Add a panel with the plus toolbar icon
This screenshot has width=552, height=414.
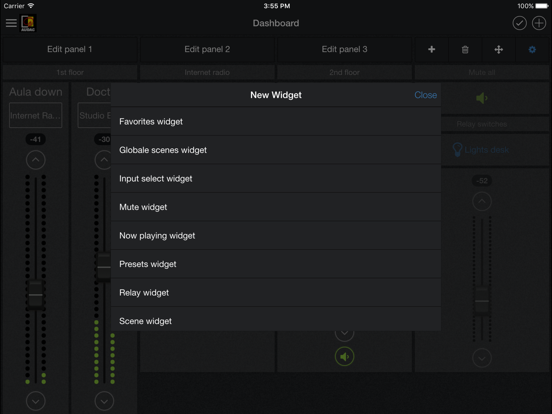[432, 50]
